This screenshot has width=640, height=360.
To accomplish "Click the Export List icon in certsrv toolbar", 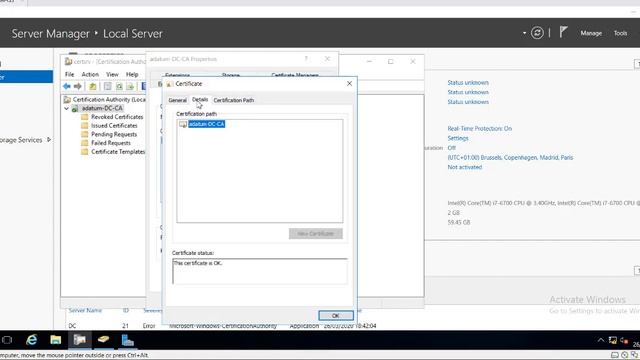I will click(130, 86).
